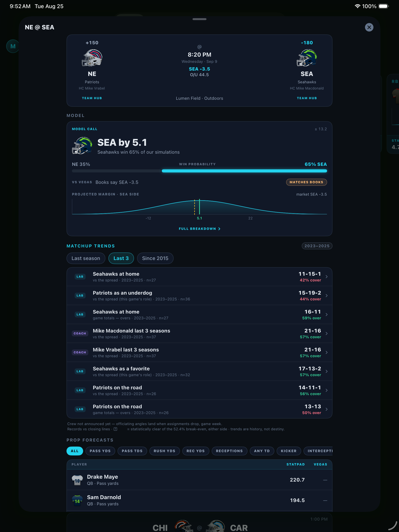Select the Last 3 trends filter

[121, 258]
